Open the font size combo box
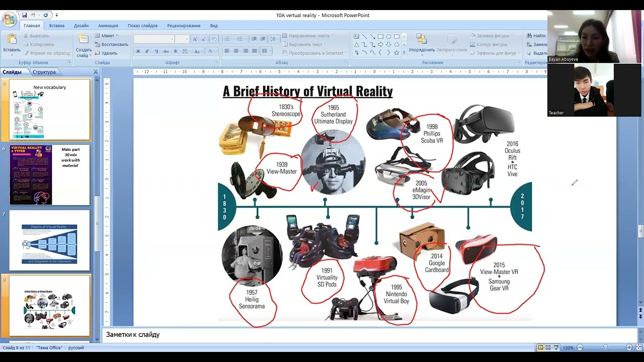The width and height of the screenshot is (644, 362). click(x=182, y=39)
